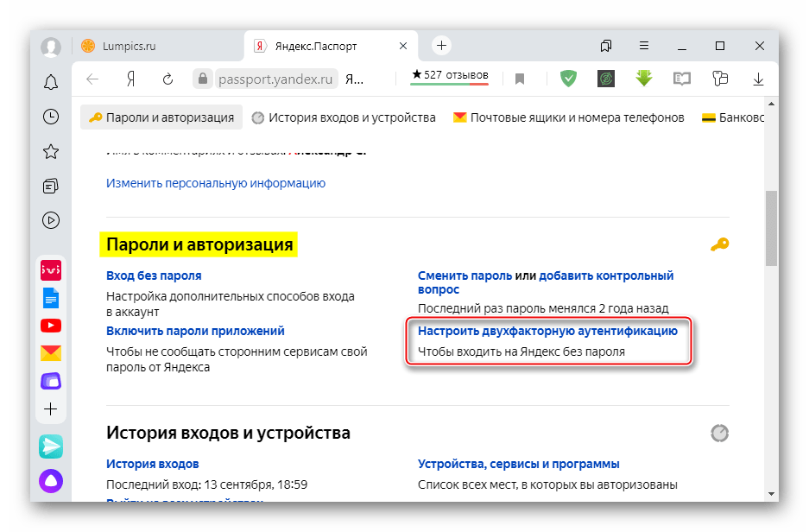
Task: Open the 527 отзывов site rating
Action: [x=449, y=76]
